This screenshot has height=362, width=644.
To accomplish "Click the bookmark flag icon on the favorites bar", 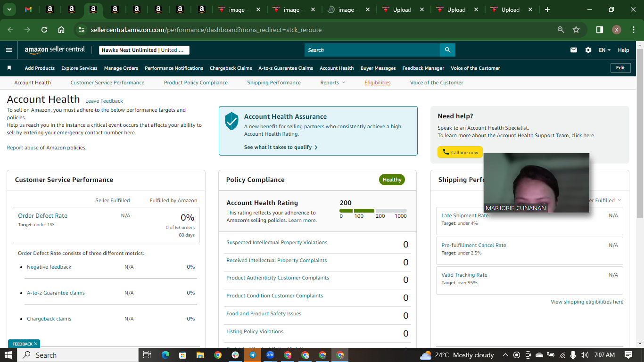I will click(9, 68).
